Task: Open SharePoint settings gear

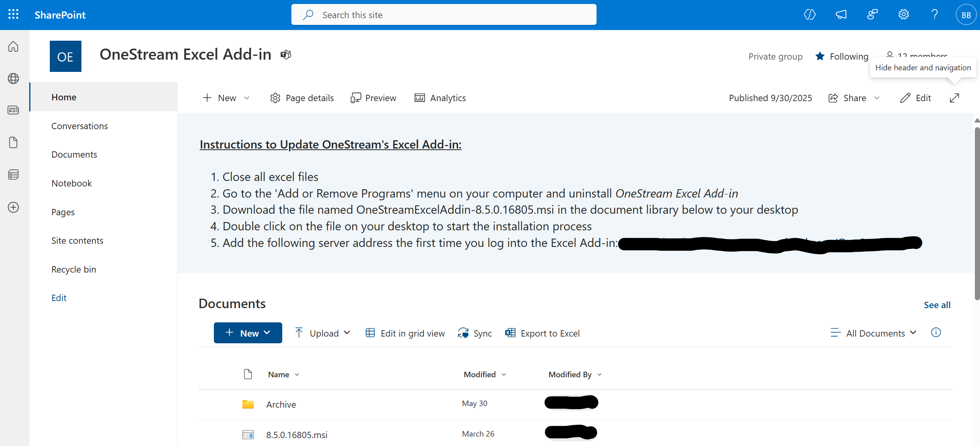Action: click(903, 14)
